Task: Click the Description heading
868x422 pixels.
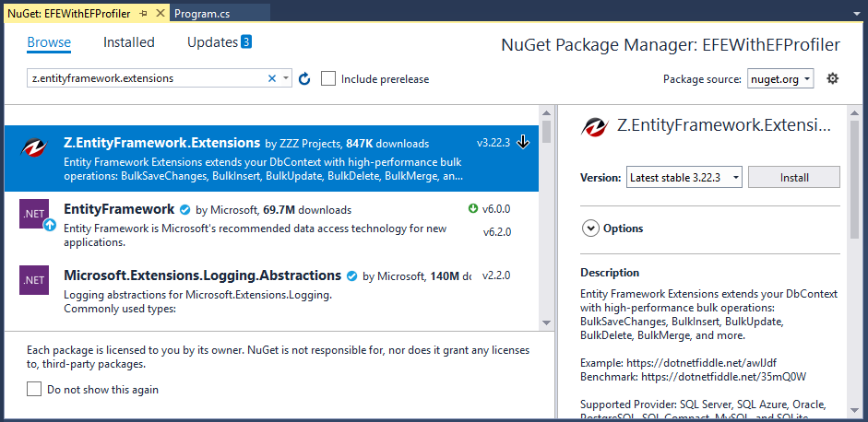Action: point(610,273)
